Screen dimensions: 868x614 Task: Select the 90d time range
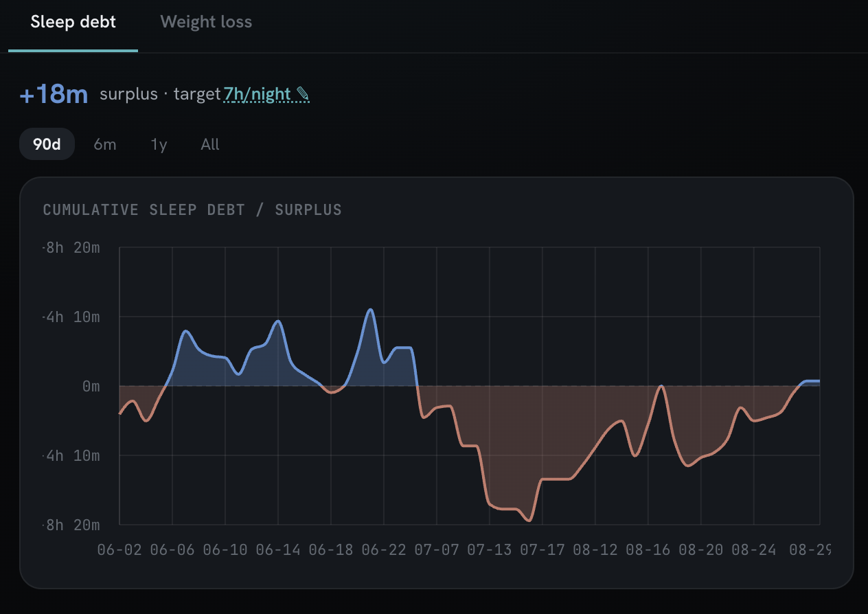coord(47,144)
